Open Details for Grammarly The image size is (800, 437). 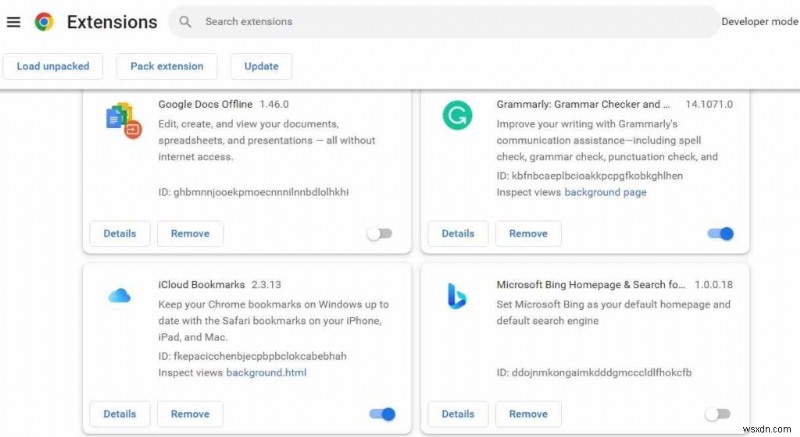click(458, 234)
